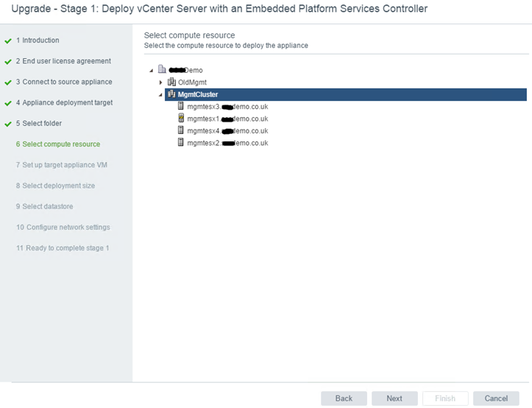
Task: Select the OldMgmt cluster
Action: [192, 82]
